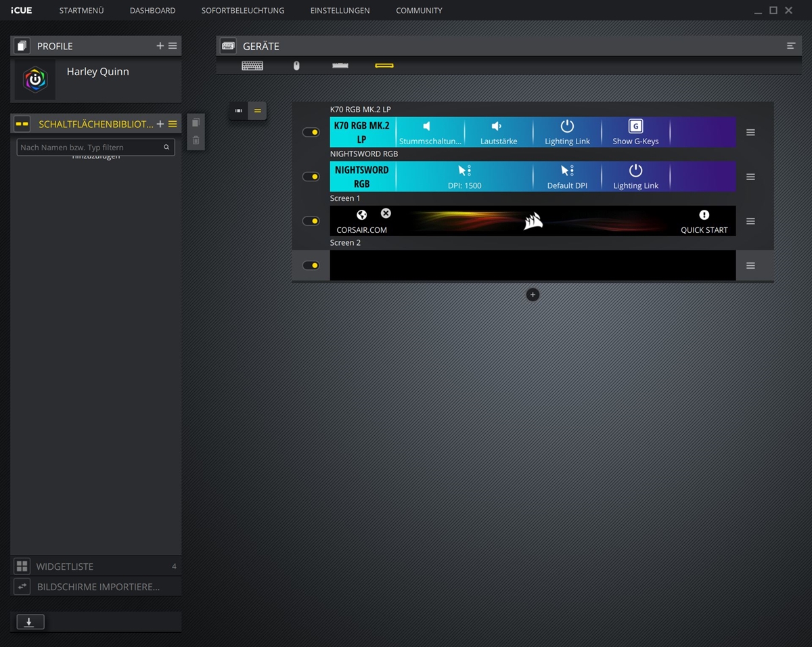Screen dimensions: 812x647
Task: Add a new button library with the plus icon
Action: [160, 124]
